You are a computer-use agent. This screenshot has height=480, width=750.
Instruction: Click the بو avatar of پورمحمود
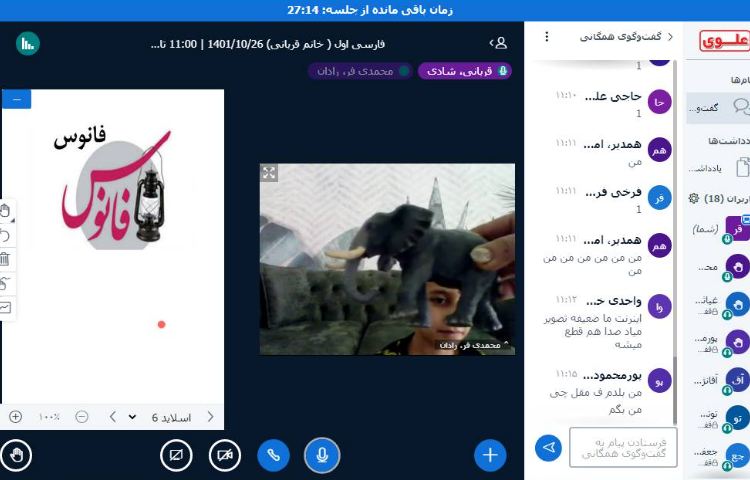pyautogui.click(x=659, y=381)
